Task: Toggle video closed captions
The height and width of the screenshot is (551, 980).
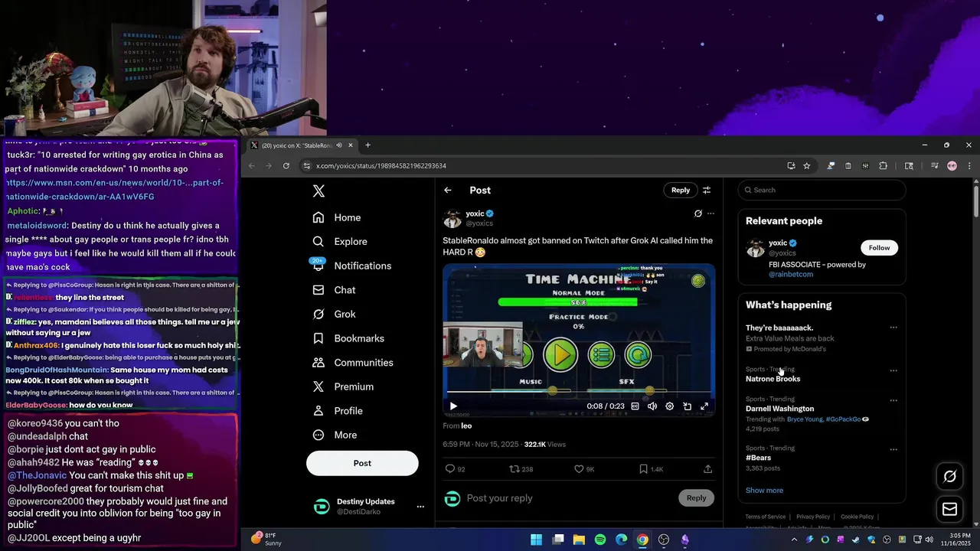Action: point(635,406)
